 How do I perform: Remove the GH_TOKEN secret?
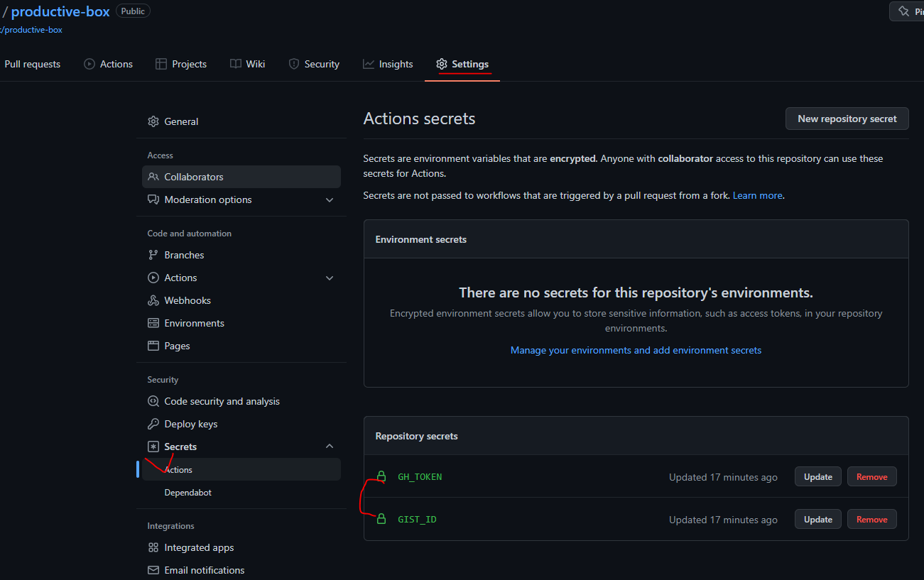tap(872, 476)
